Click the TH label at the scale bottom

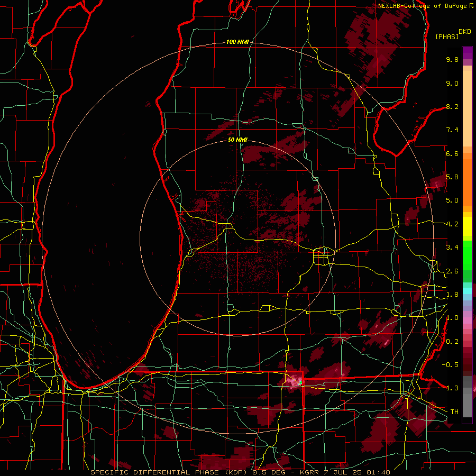click(x=454, y=412)
